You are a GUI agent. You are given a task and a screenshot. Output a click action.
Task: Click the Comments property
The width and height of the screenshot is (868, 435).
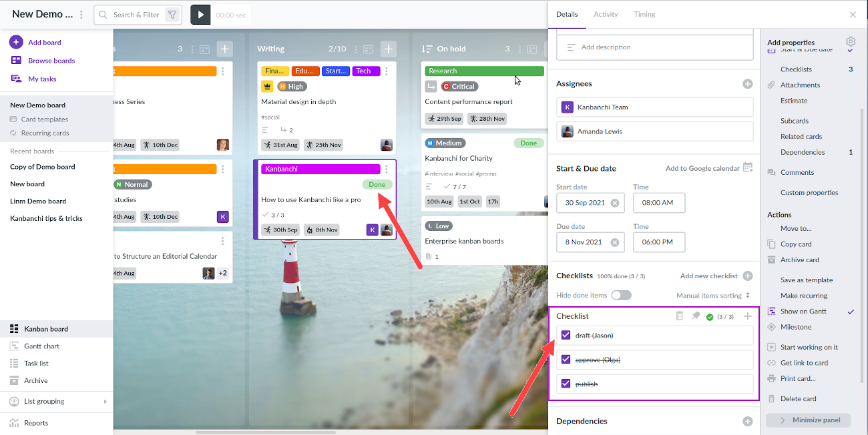click(x=797, y=172)
